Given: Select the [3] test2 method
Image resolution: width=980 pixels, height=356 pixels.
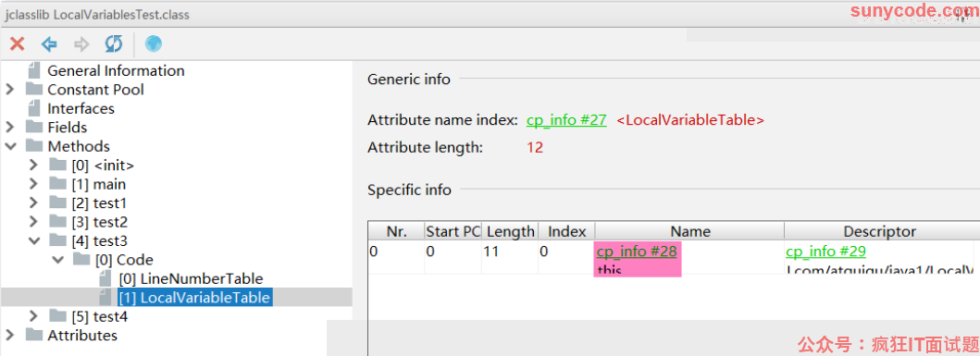Looking at the screenshot, I should click(99, 222).
